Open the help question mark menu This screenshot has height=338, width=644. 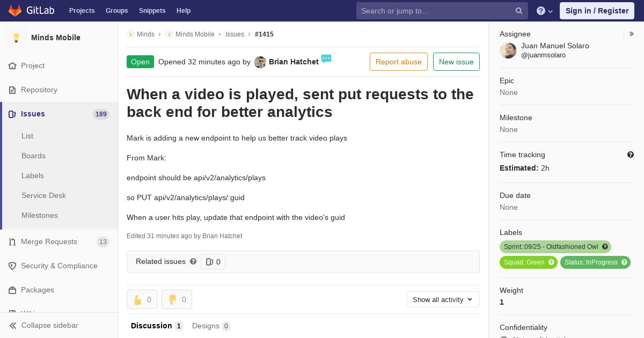pos(545,11)
